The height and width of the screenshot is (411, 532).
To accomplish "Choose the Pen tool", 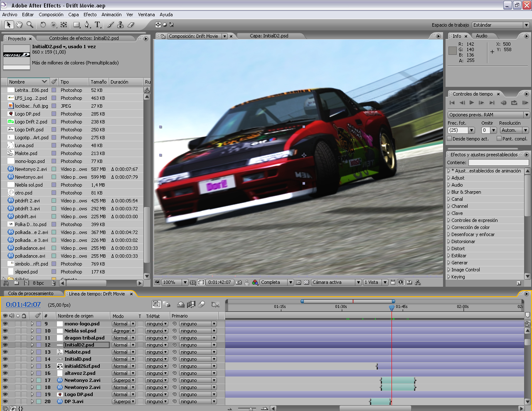I will (x=87, y=25).
